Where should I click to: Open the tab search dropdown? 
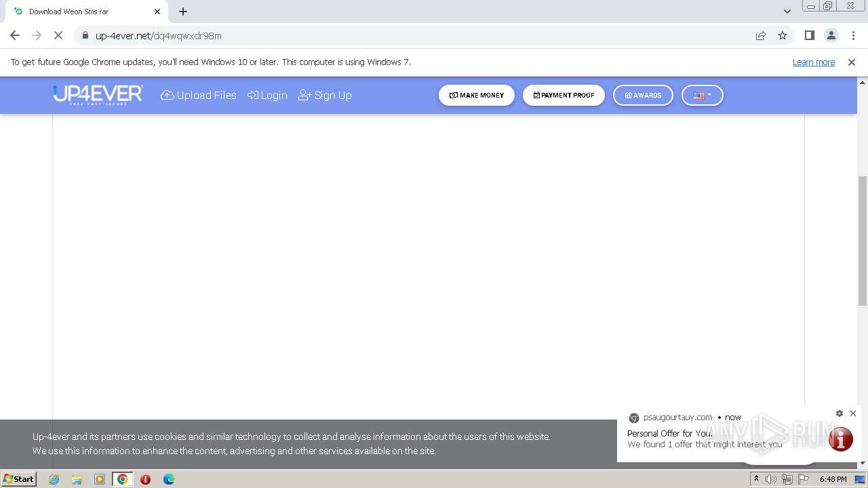coord(787,12)
